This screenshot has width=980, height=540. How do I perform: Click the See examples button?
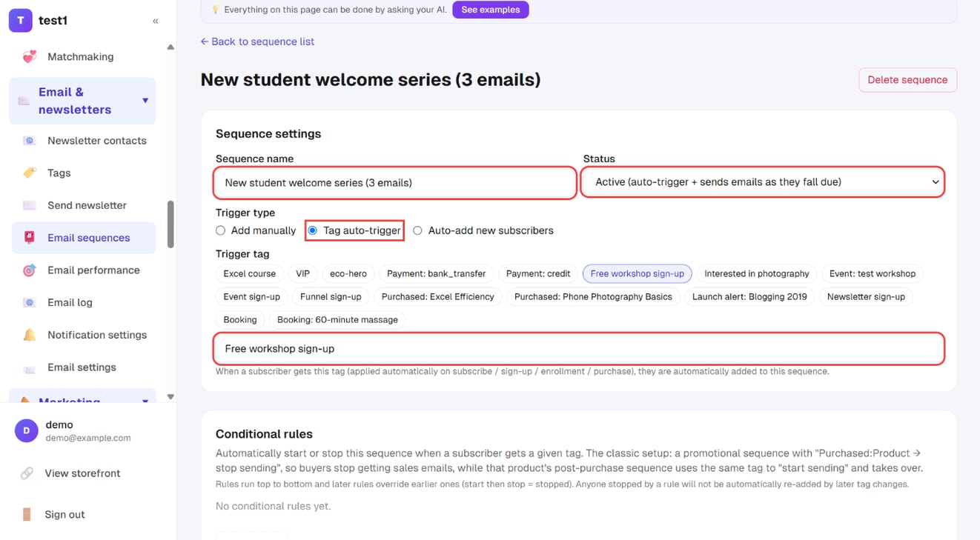491,10
